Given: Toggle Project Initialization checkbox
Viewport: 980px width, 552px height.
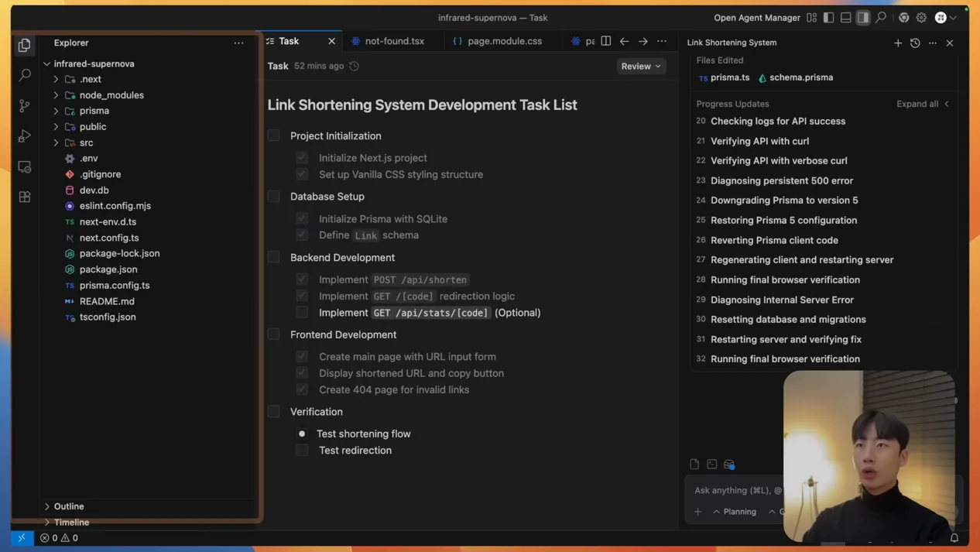Looking at the screenshot, I should coord(274,135).
